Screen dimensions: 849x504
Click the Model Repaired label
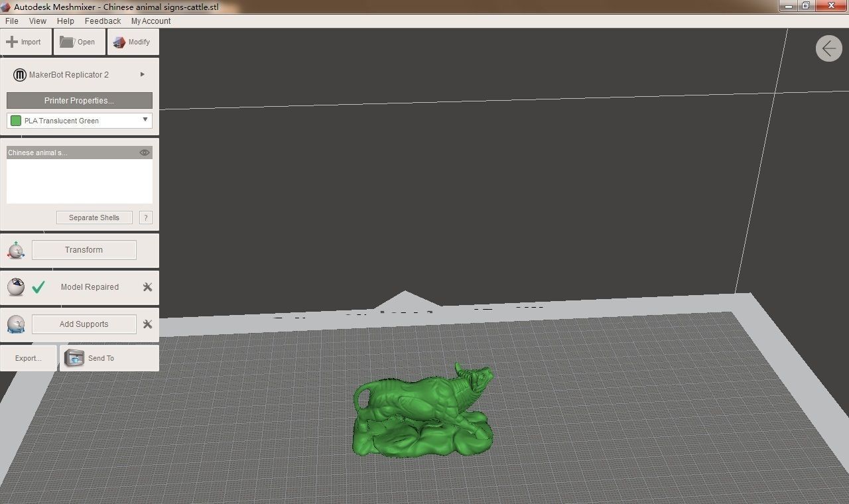pyautogui.click(x=90, y=287)
